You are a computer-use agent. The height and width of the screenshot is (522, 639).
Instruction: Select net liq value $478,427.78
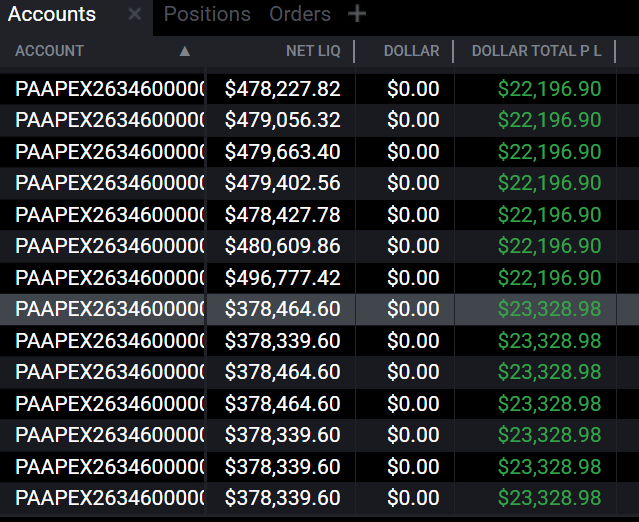point(282,215)
